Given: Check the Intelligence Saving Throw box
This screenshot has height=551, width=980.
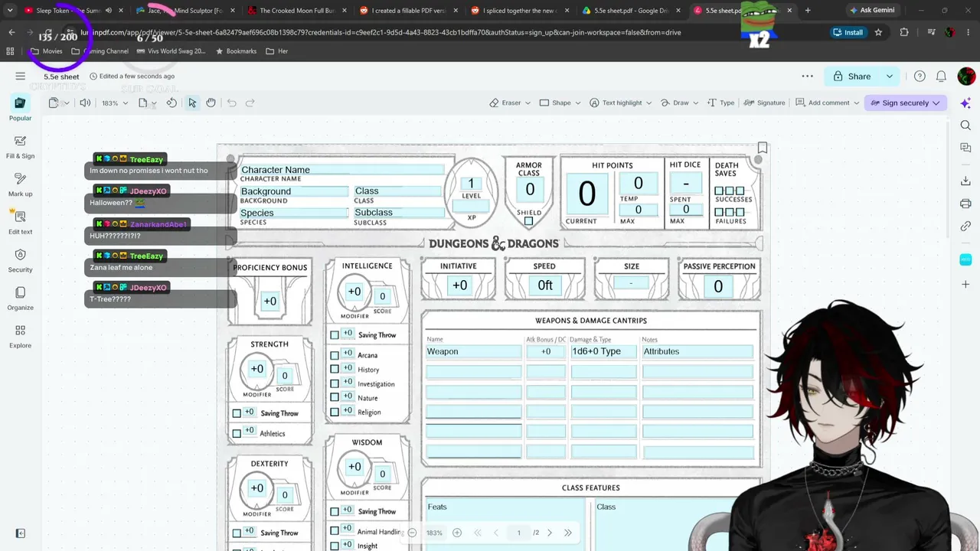Looking at the screenshot, I should (x=335, y=335).
